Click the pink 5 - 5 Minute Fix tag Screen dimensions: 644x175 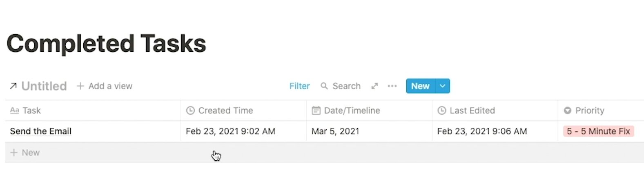click(x=598, y=131)
